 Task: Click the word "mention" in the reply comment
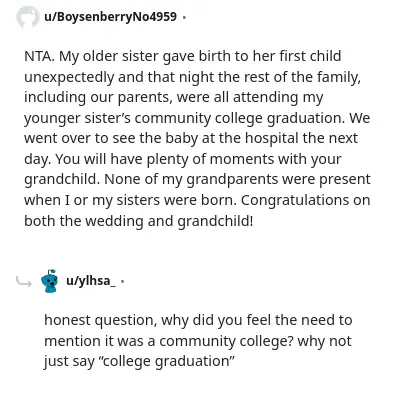70,341
